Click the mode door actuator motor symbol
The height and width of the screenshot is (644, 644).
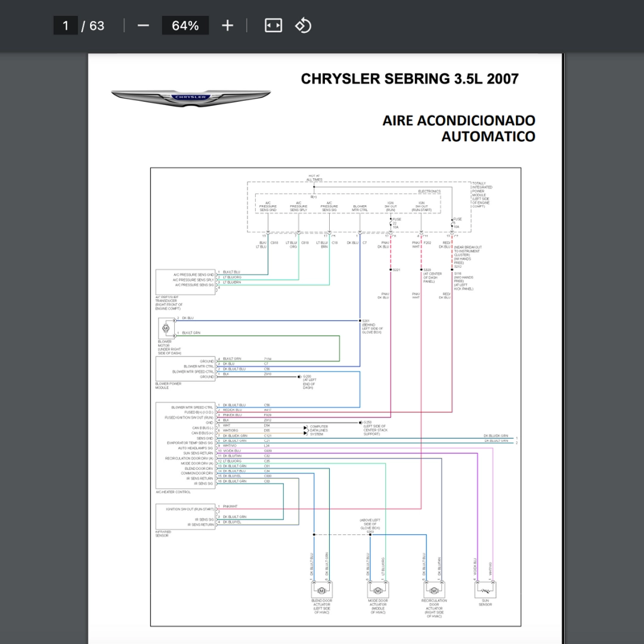(378, 590)
